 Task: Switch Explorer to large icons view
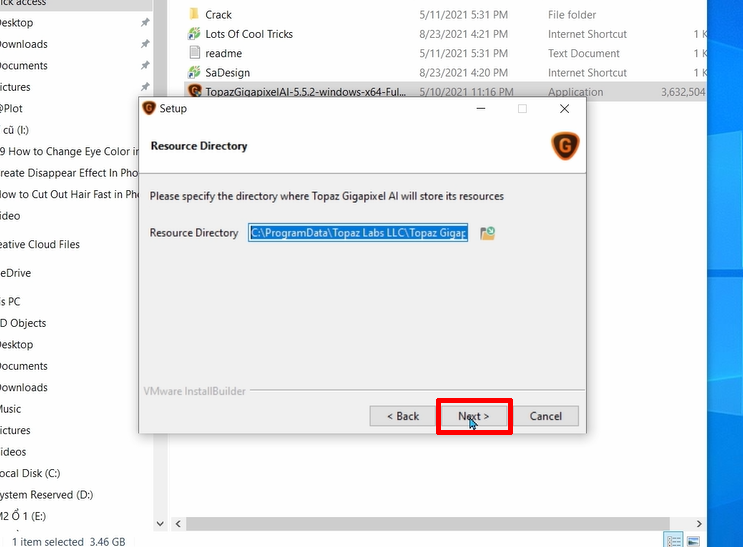[x=693, y=541]
